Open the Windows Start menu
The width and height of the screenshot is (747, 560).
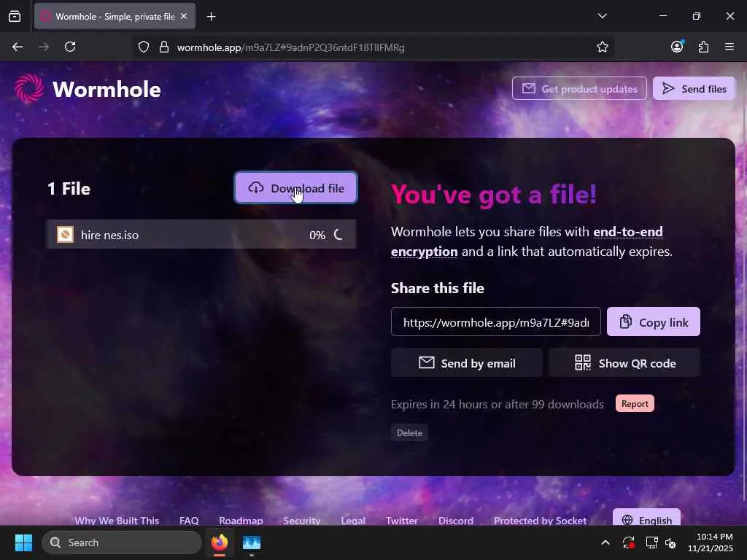[x=23, y=542]
